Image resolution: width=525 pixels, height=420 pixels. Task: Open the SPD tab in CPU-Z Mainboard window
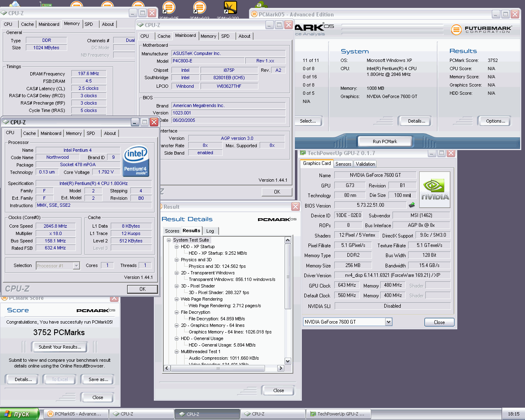[225, 36]
